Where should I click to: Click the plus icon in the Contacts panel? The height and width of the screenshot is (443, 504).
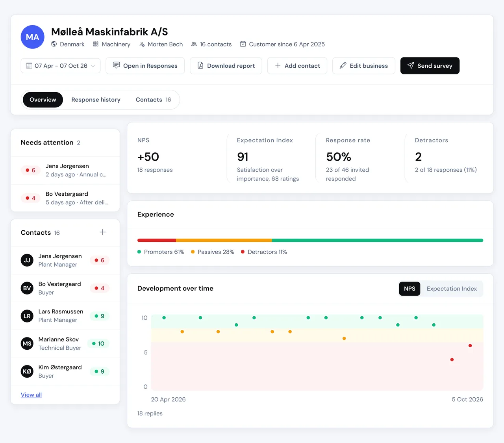103,232
